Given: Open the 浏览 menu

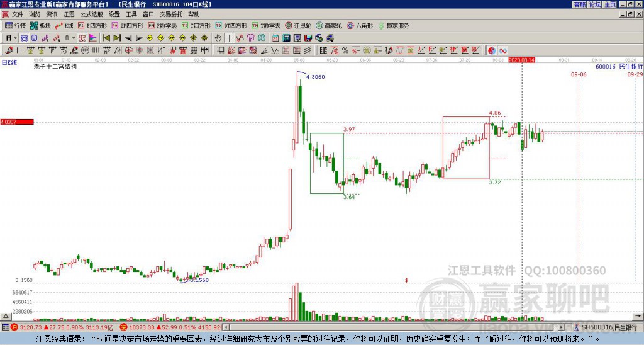Looking at the screenshot, I should tap(35, 14).
